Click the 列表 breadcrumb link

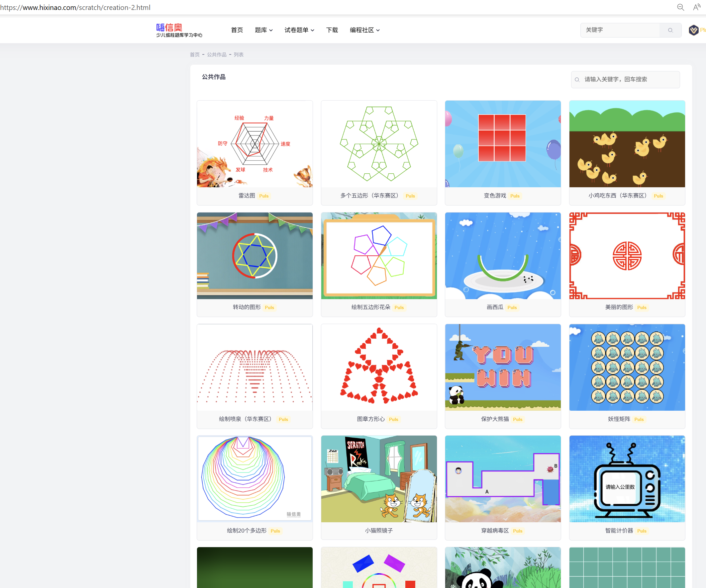(x=238, y=54)
